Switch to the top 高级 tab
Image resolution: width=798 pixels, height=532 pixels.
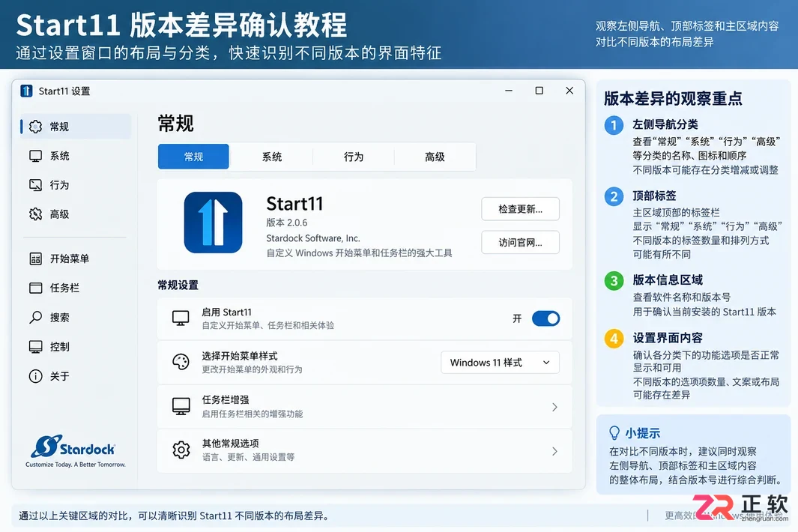tap(435, 157)
